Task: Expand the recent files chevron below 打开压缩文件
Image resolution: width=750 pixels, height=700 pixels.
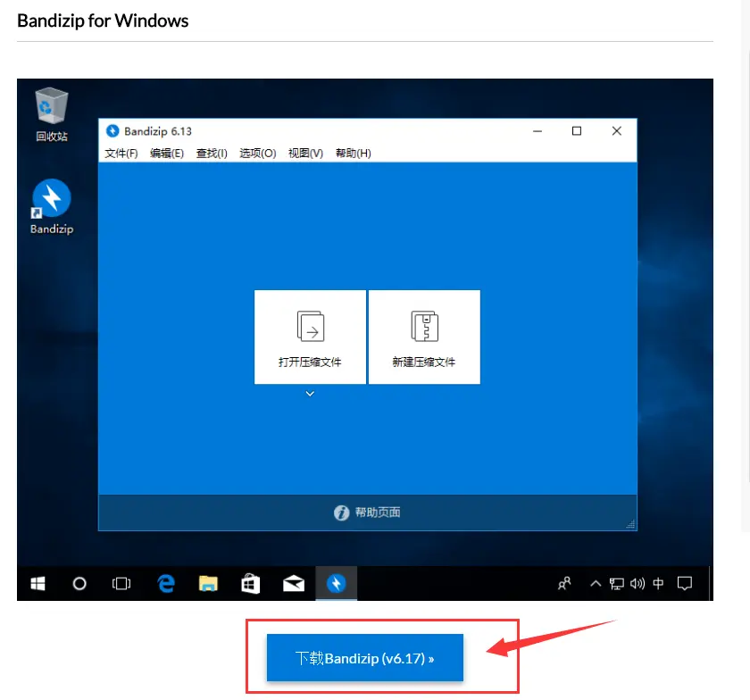Action: tap(310, 394)
